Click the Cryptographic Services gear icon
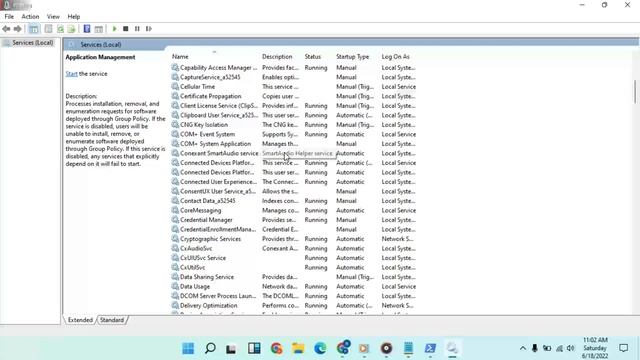640x360 pixels. coord(175,239)
